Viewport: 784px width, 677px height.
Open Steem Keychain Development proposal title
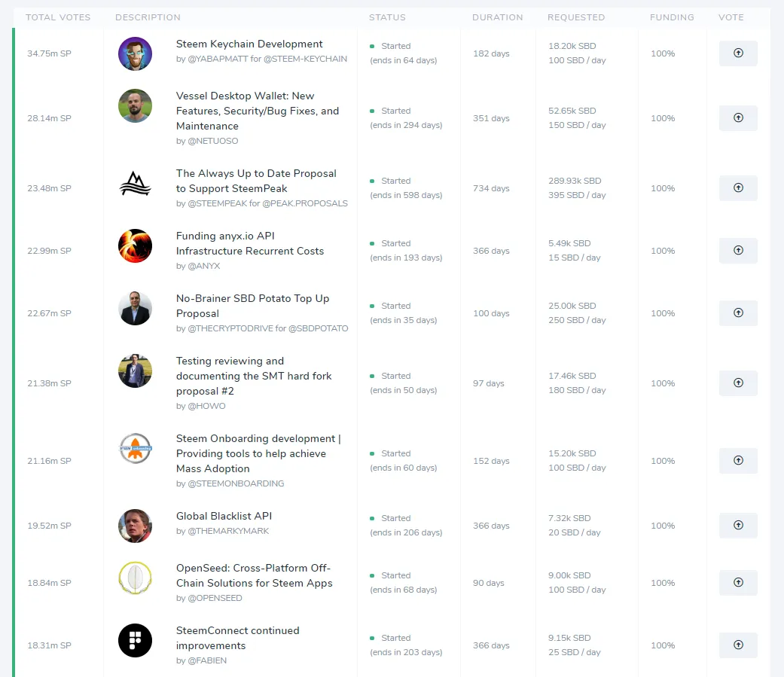[x=249, y=44]
